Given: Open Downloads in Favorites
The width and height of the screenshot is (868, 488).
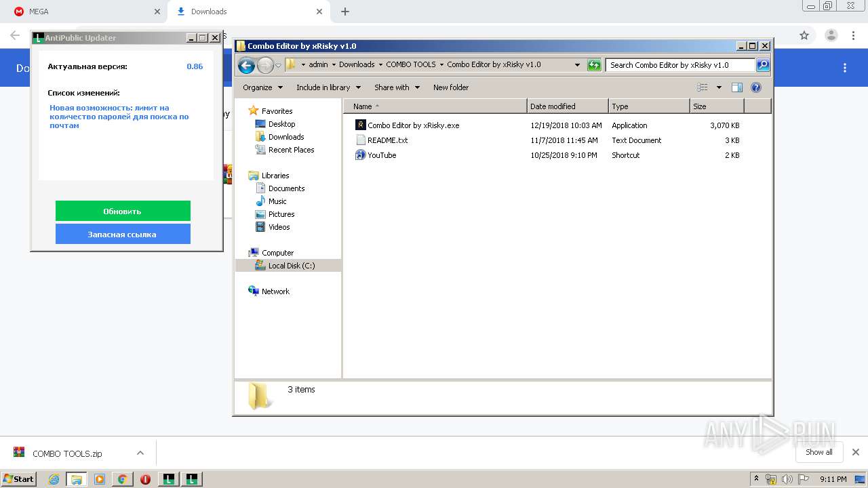Looking at the screenshot, I should [x=279, y=137].
